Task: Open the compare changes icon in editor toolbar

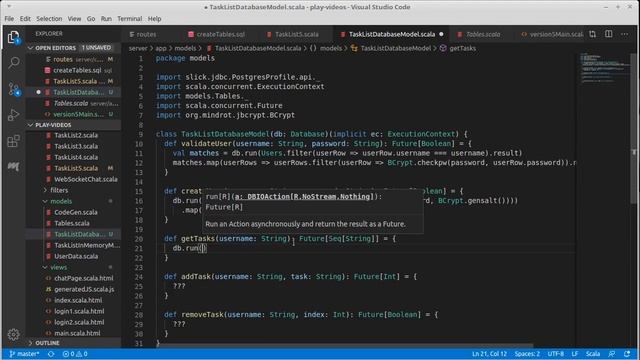Action: point(592,34)
